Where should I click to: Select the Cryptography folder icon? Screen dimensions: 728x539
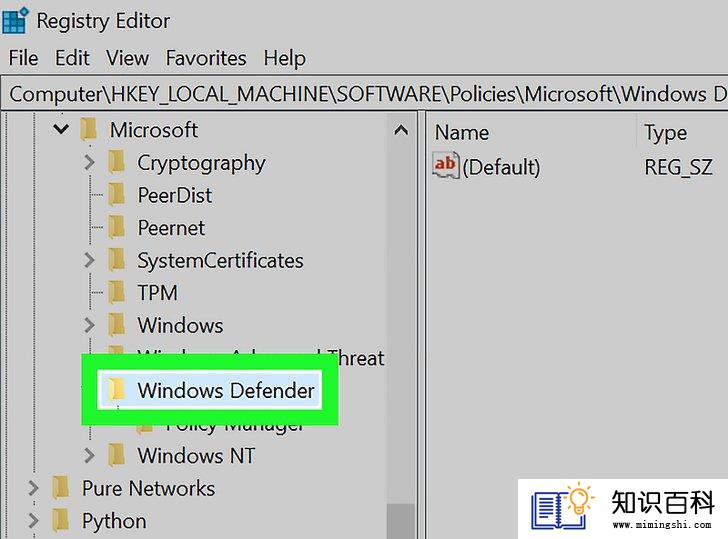click(x=117, y=162)
